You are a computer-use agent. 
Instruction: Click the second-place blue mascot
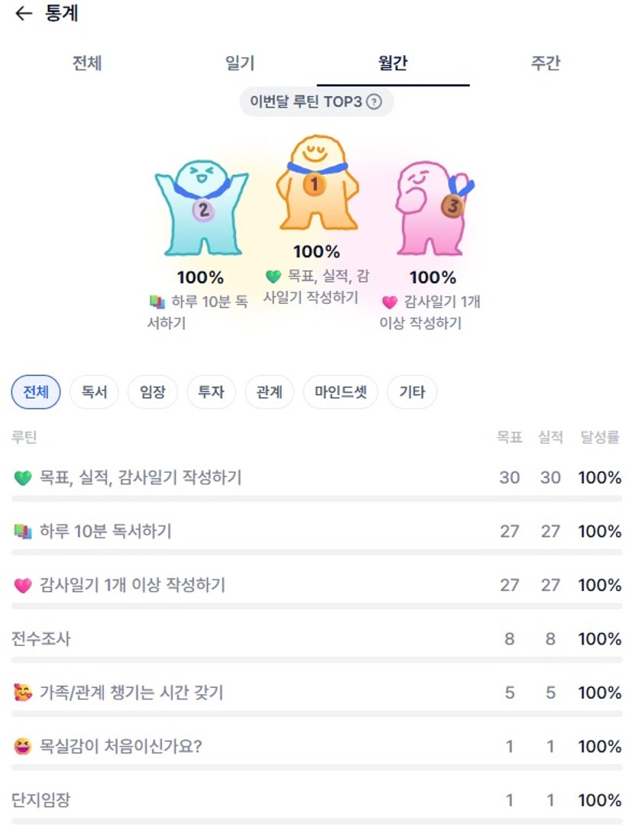tap(202, 206)
